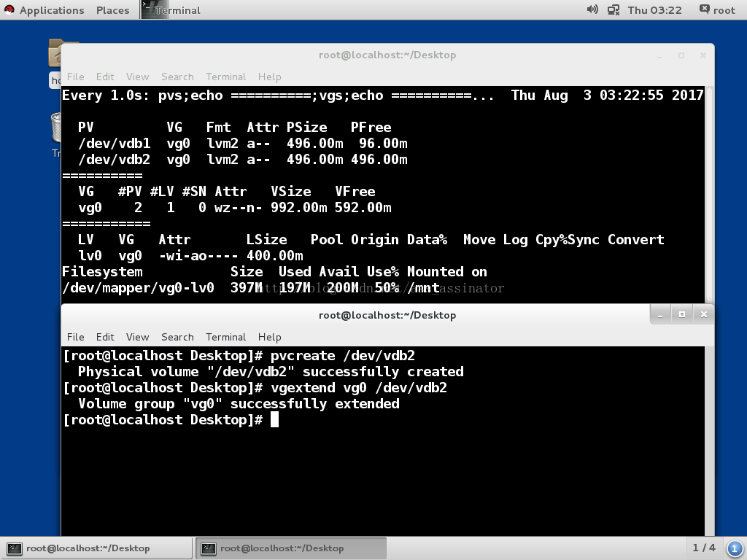Click the /dev/mapper/vg0-lv0 filesystem entry
Screen dimensions: 747x560
click(x=138, y=288)
